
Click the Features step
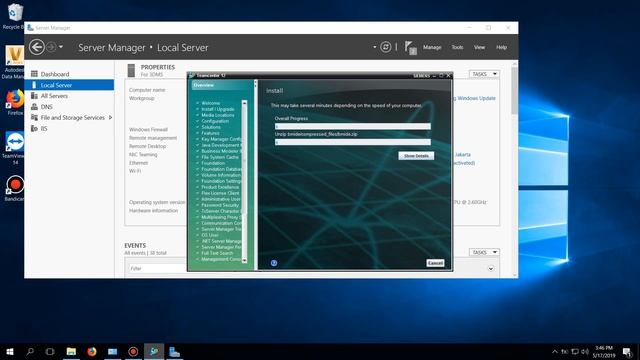coord(210,133)
